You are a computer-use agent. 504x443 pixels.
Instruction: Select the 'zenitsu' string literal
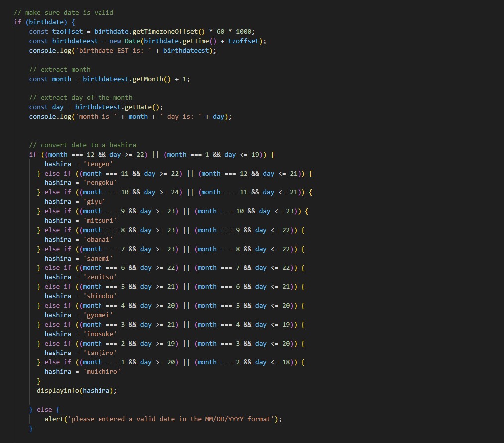[x=101, y=277]
